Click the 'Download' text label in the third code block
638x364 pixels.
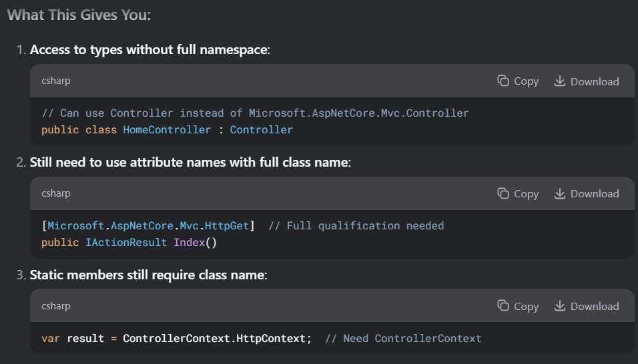click(x=595, y=306)
